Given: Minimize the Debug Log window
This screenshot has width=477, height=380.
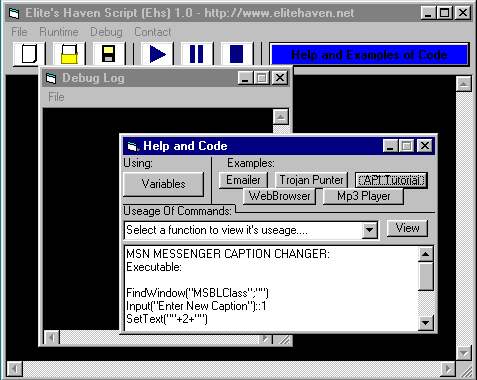Looking at the screenshot, I should tap(245, 78).
